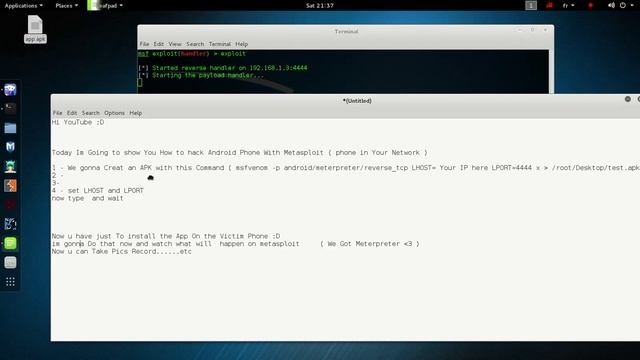The width and height of the screenshot is (640, 360).
Task: Close the Terminal window
Action: tap(545, 30)
